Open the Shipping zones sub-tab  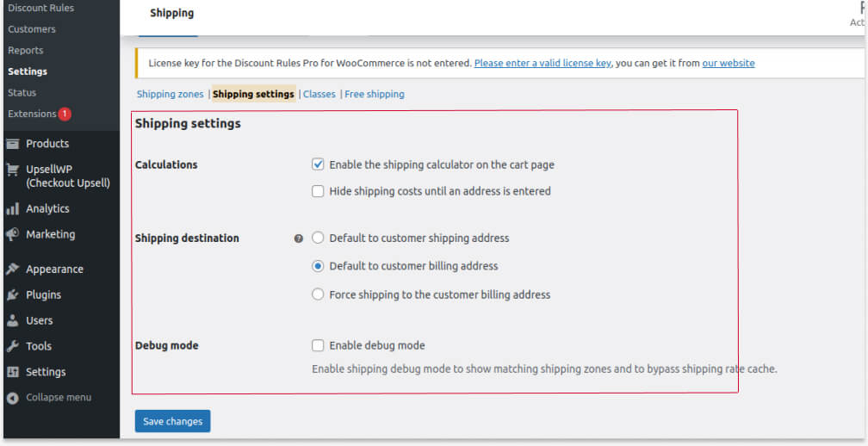pos(170,94)
